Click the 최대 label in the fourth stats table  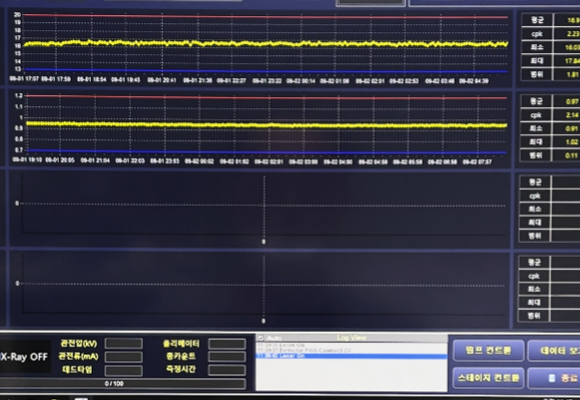(534, 302)
